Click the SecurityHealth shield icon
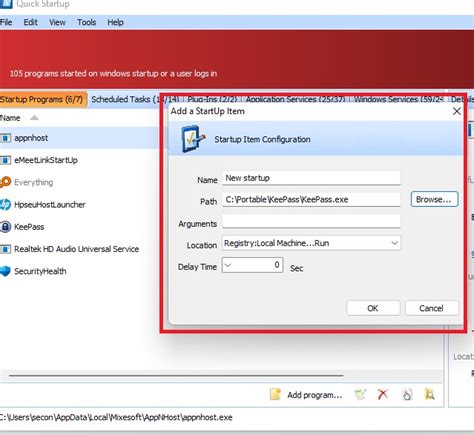The width and height of the screenshot is (474, 435). (5, 271)
